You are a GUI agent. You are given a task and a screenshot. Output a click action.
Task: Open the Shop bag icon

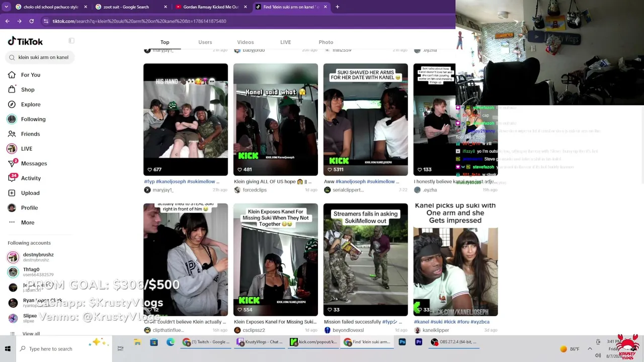point(12,89)
